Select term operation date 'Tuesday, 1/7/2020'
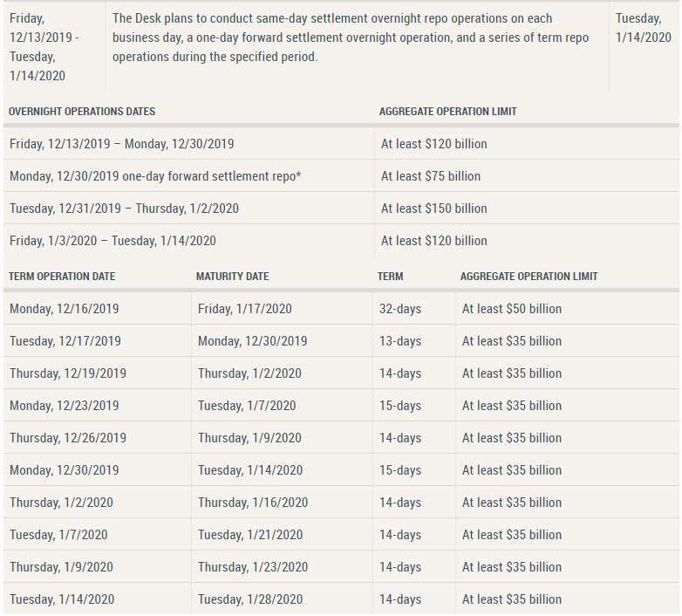This screenshot has width=682, height=616. coord(58,535)
